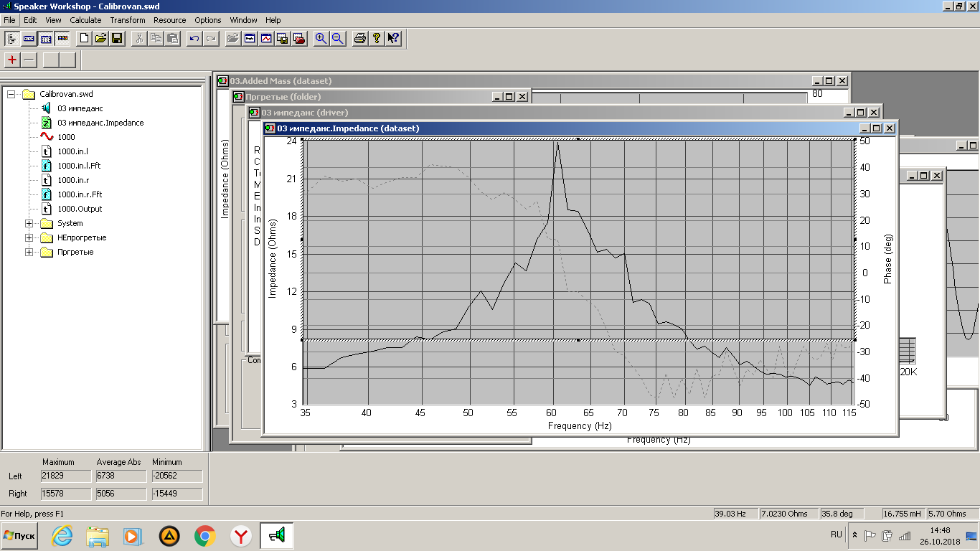Open the Transform menu
Image resolution: width=980 pixels, height=551 pixels.
coord(128,20)
